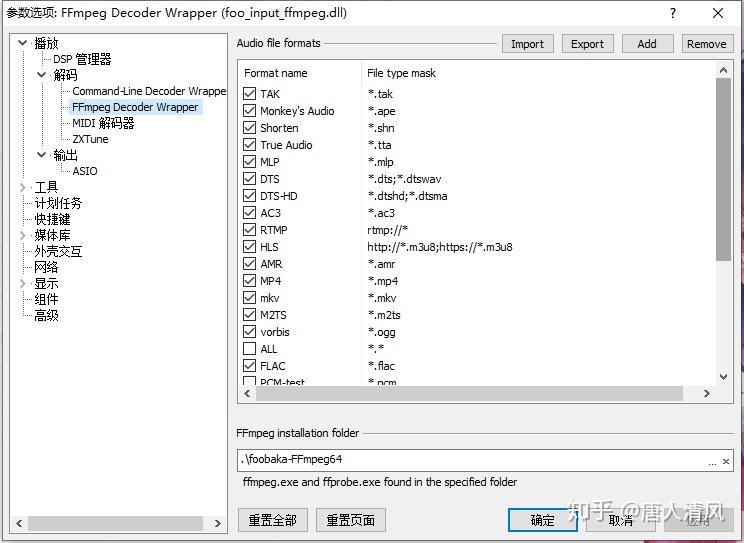The height and width of the screenshot is (543, 744).
Task: Expand the 工具 tree node
Action: 22,187
